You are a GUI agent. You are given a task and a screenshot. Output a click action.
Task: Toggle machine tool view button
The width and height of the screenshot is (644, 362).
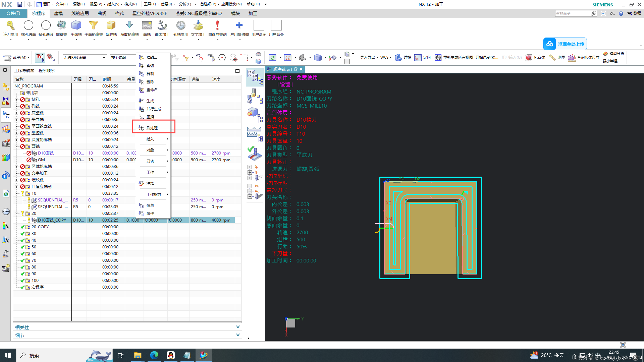click(255, 96)
